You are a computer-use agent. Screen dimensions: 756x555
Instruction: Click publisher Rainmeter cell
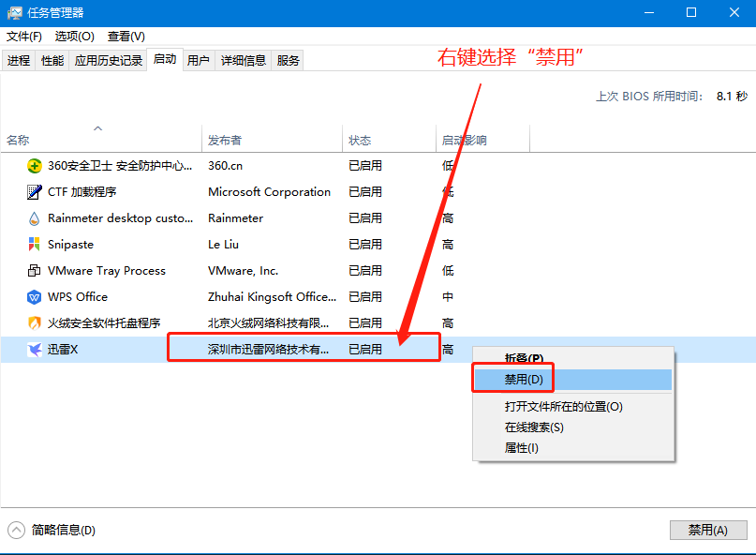(x=235, y=218)
